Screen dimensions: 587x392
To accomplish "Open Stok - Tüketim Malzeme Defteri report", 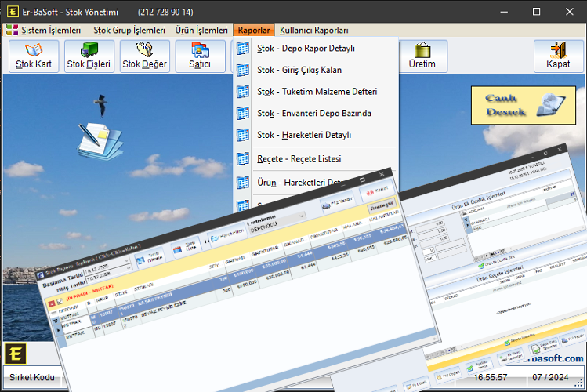I will (x=317, y=92).
